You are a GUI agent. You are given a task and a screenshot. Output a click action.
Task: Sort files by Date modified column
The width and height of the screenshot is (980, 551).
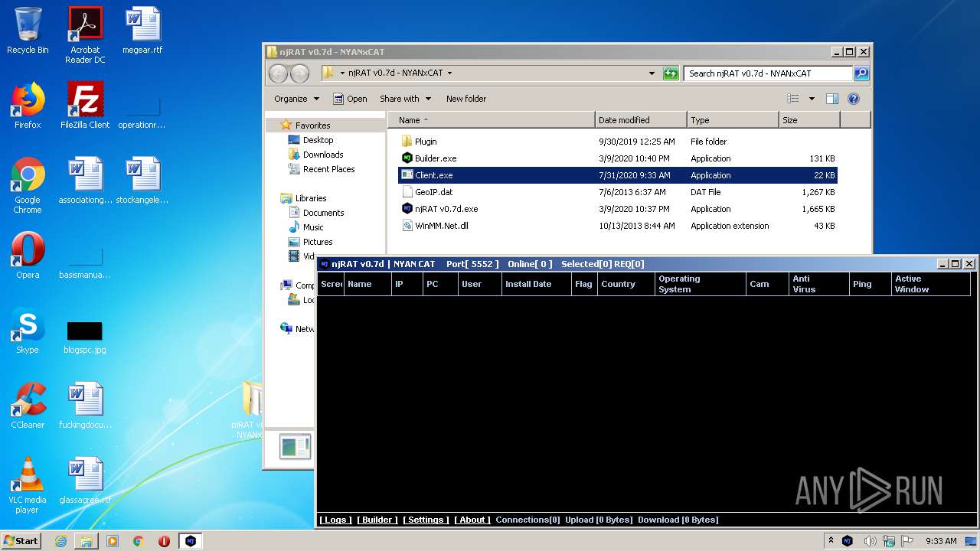[x=641, y=120]
